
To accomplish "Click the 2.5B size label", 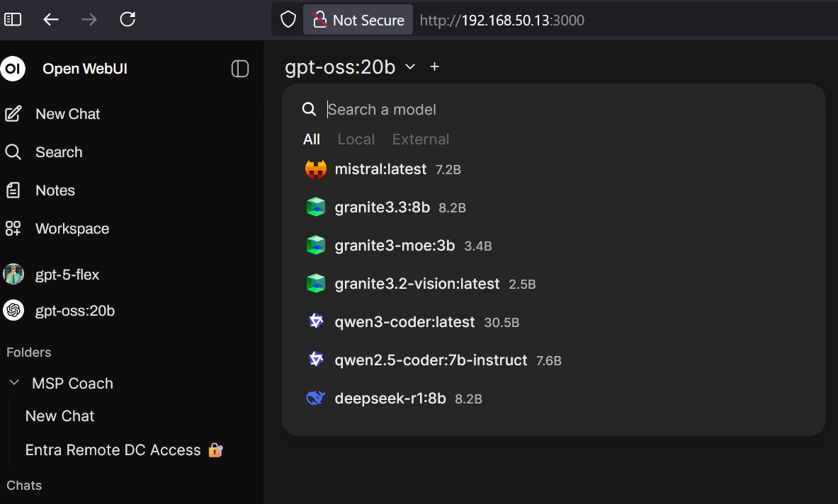I will tap(522, 285).
